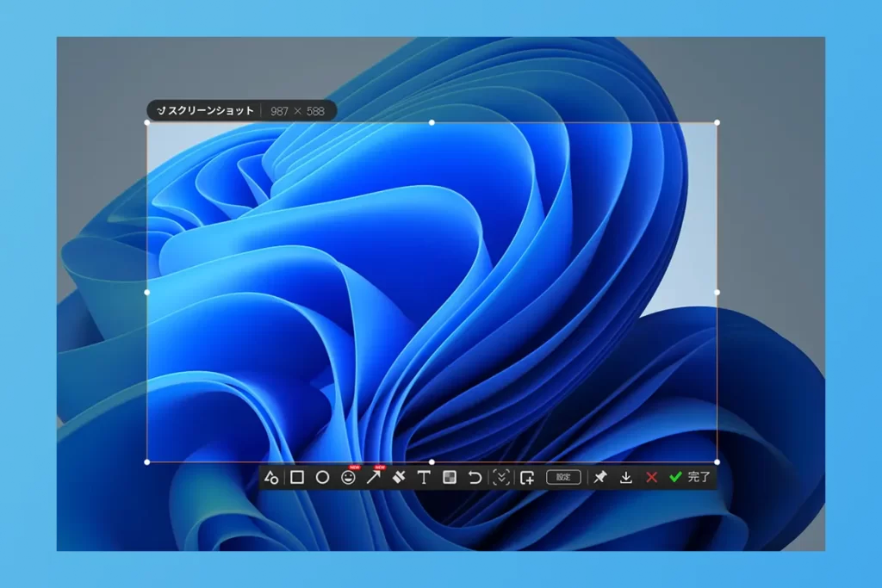Undo the last annotation

[x=475, y=477]
